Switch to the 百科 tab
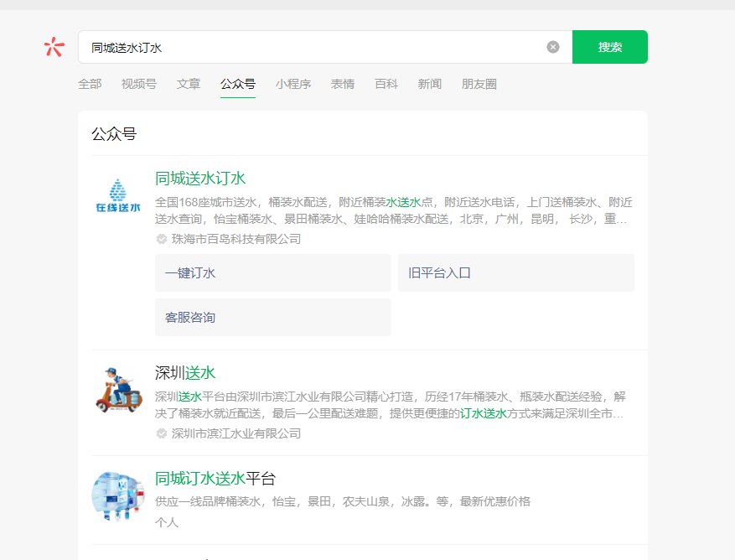735x560 pixels. pos(386,84)
